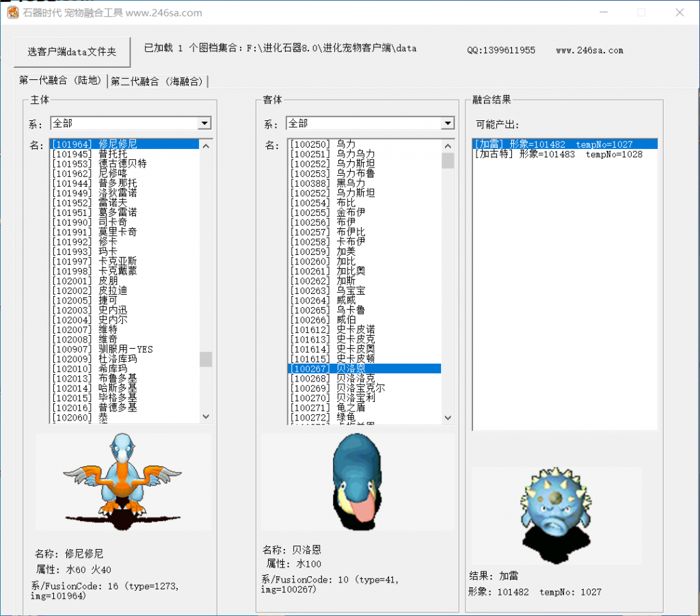Select [100271] 龟之盾 in 客体 list

[365, 407]
